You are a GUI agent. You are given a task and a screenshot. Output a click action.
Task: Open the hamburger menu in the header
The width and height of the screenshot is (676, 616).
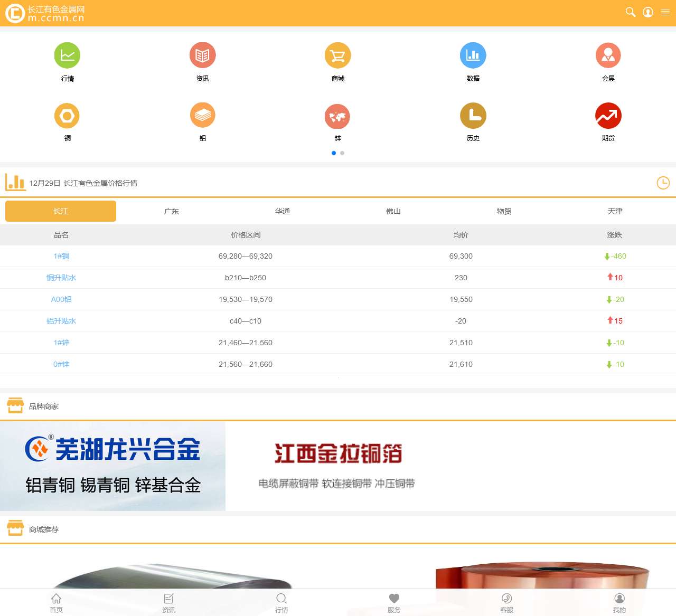[665, 12]
